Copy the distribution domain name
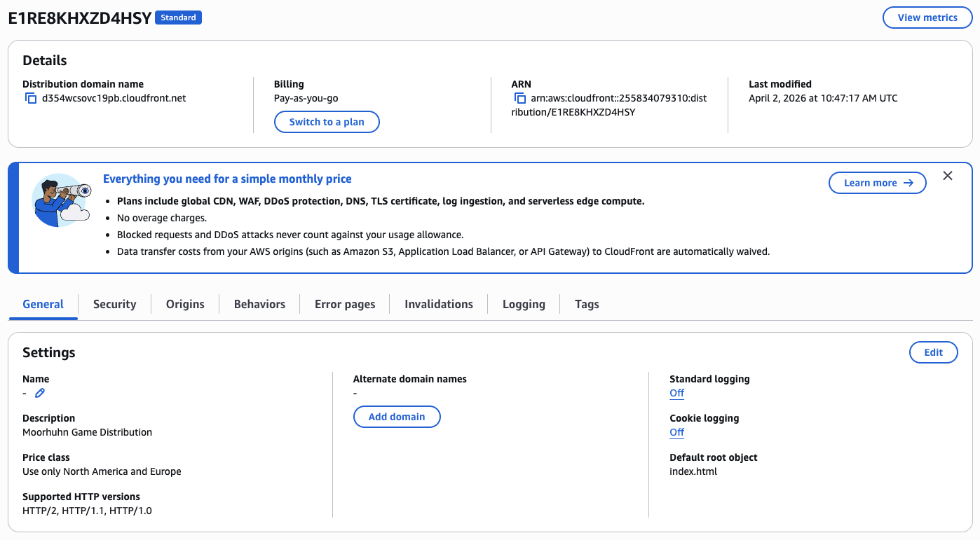980x540 pixels. pos(29,98)
